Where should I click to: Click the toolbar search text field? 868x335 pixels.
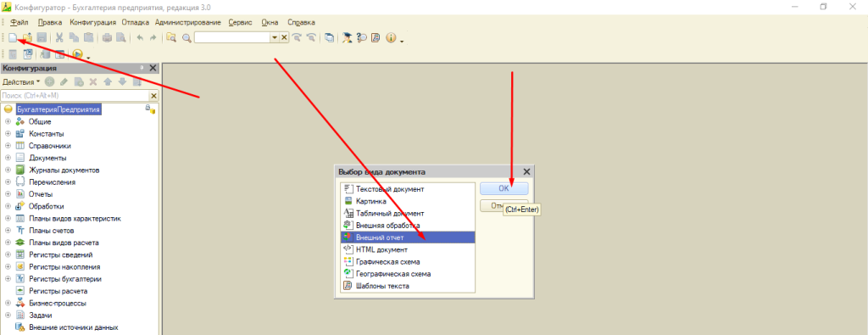point(232,37)
